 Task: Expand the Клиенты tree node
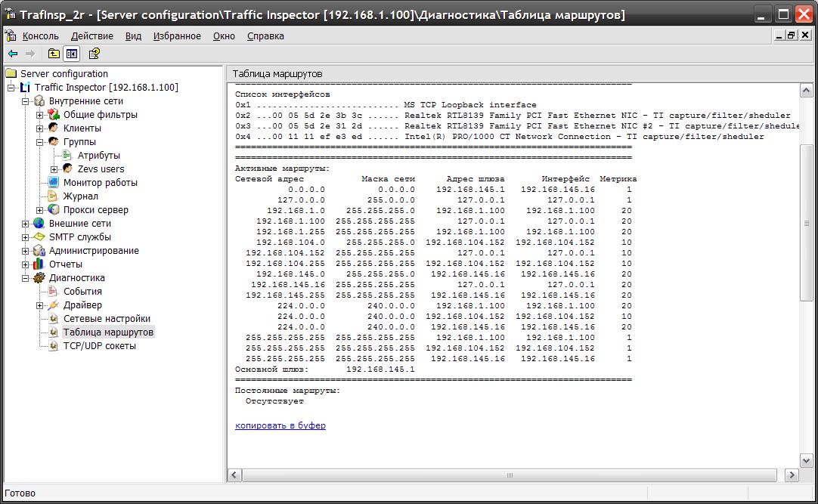40,128
